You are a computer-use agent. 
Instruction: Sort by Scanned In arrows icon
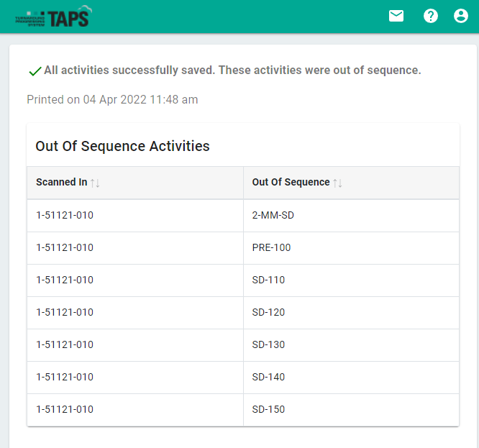coord(95,183)
